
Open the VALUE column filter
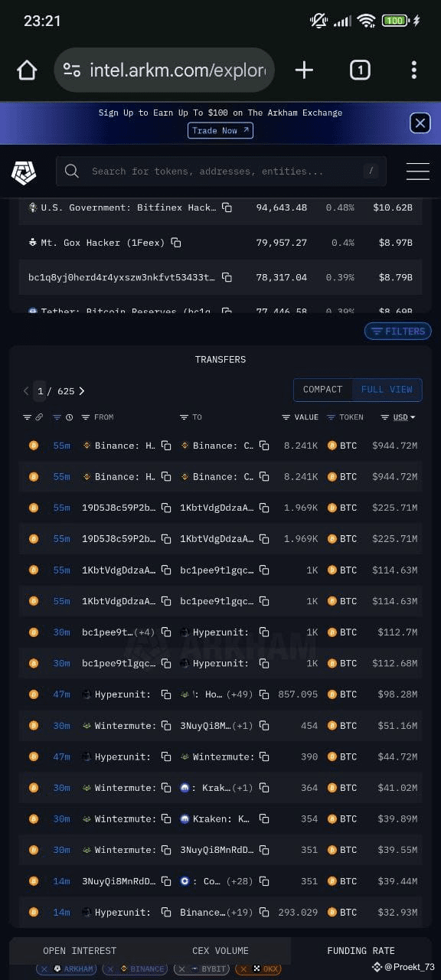pyautogui.click(x=300, y=417)
